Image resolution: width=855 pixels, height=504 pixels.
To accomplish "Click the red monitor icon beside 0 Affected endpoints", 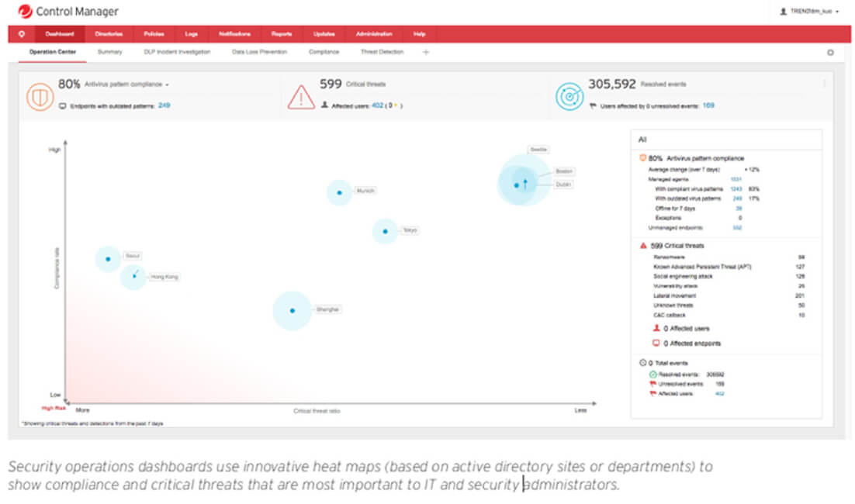I will click(656, 343).
